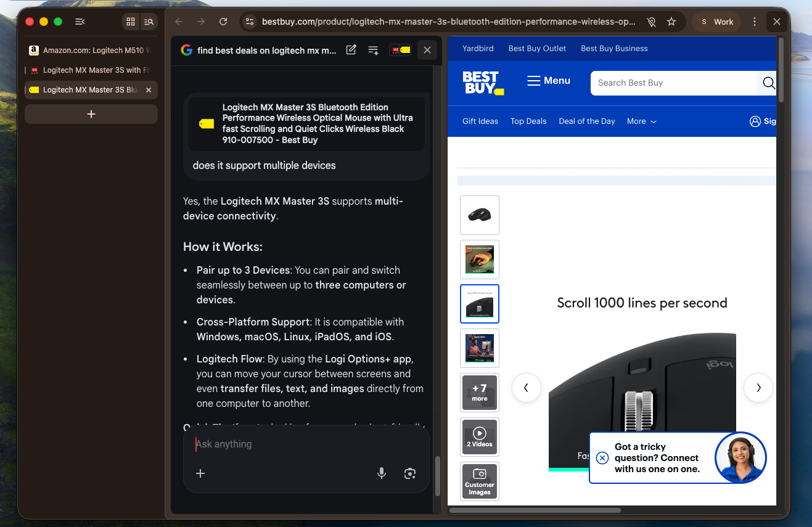Click the Connect with us one on one message

[657, 458]
